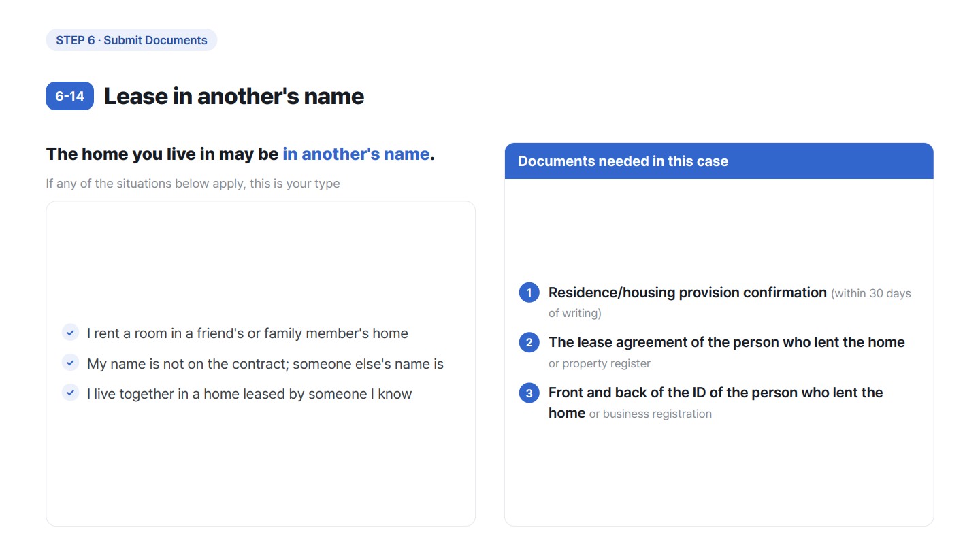Click the blue 'in another's name' text
The height and width of the screenshot is (551, 980).
click(356, 154)
